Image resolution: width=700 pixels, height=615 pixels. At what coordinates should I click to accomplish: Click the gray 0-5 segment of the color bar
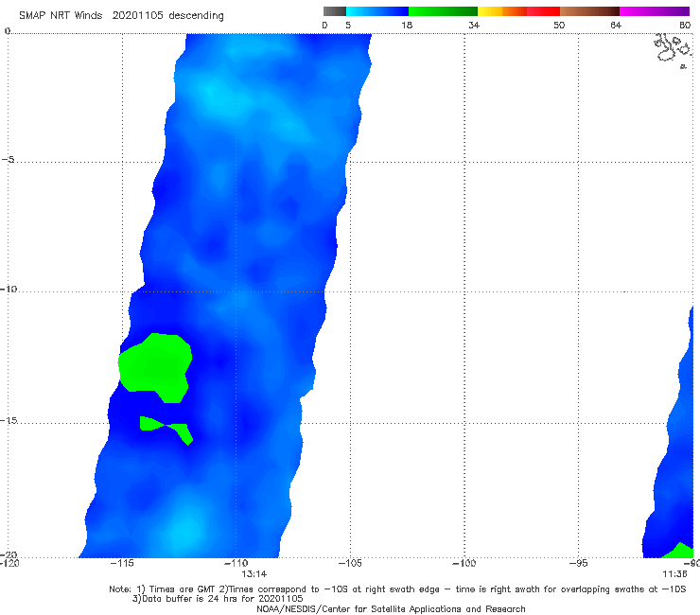click(335, 11)
